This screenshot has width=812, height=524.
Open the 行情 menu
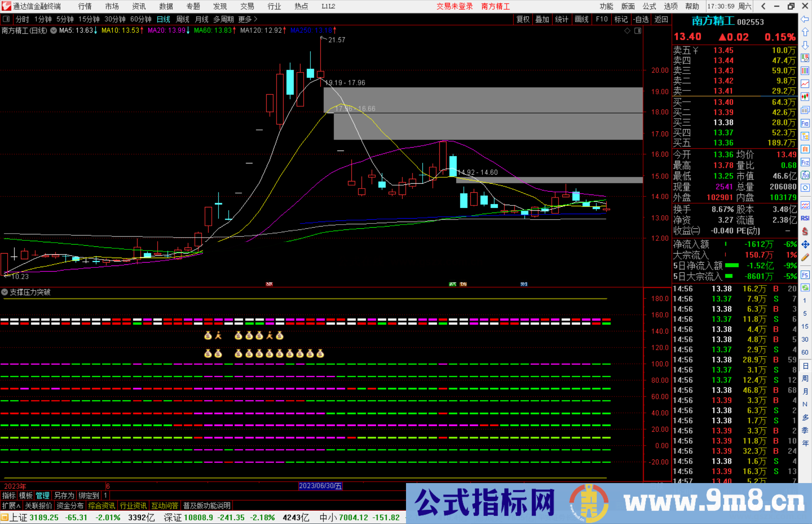pyautogui.click(x=85, y=6)
